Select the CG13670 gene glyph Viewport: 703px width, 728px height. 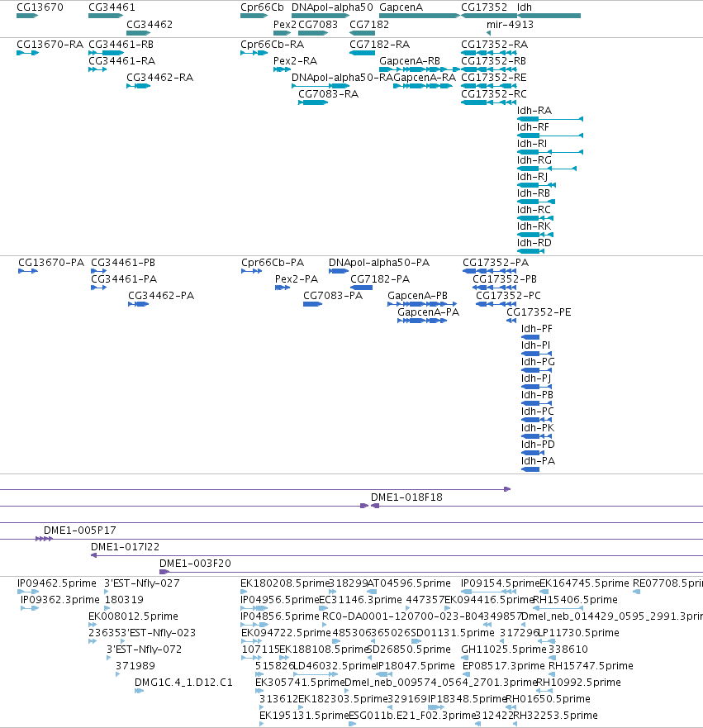tap(27, 16)
